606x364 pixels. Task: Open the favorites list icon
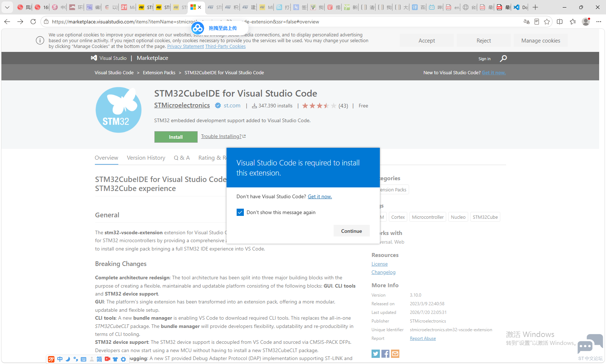pyautogui.click(x=573, y=22)
